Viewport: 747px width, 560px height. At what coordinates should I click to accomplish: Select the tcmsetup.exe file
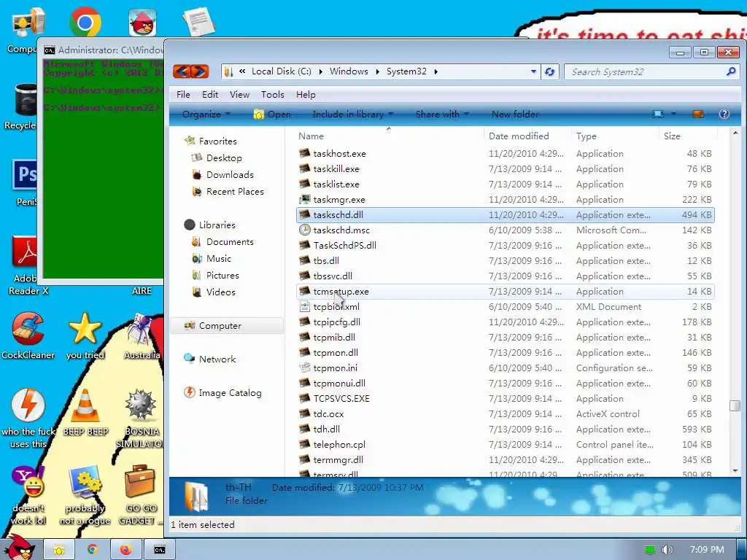point(505,292)
